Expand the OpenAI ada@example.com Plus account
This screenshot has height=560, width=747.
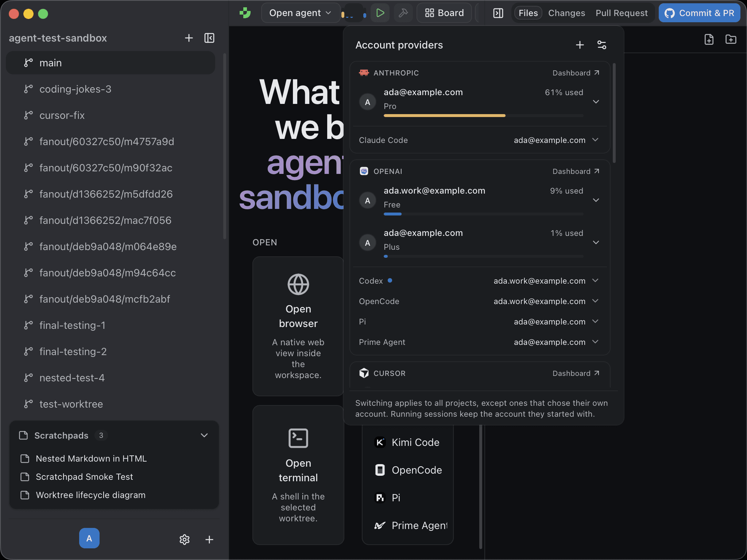pyautogui.click(x=596, y=242)
